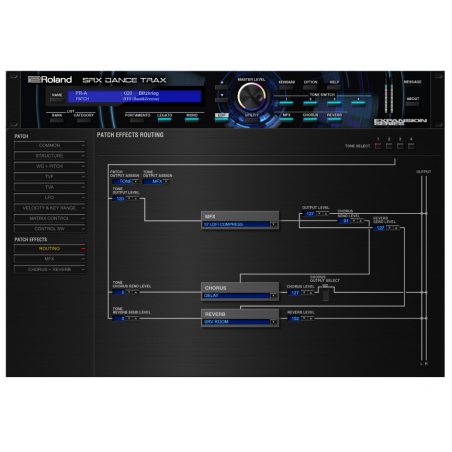Viewport: 452px width, 452px height.
Task: Toggle the LEGATO switch
Action: click(x=165, y=120)
